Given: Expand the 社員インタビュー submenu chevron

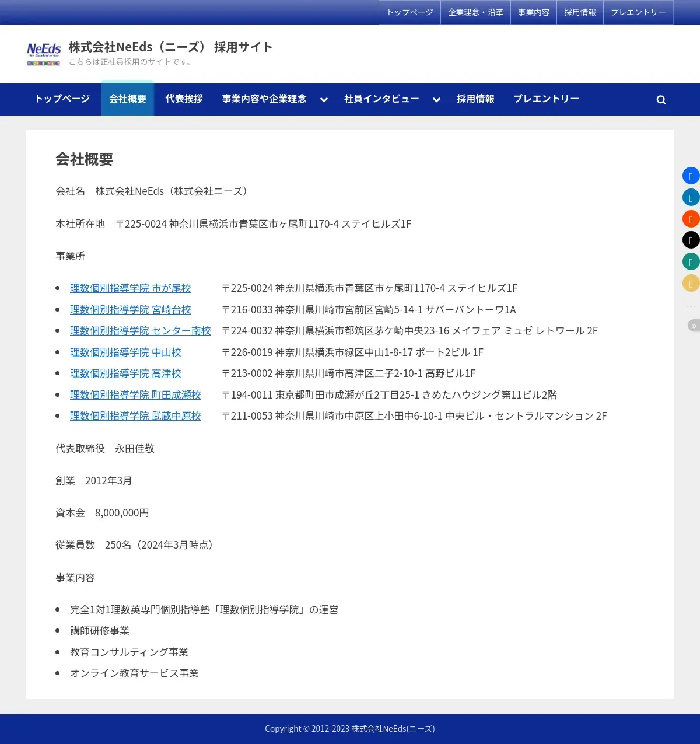Looking at the screenshot, I should (436, 100).
